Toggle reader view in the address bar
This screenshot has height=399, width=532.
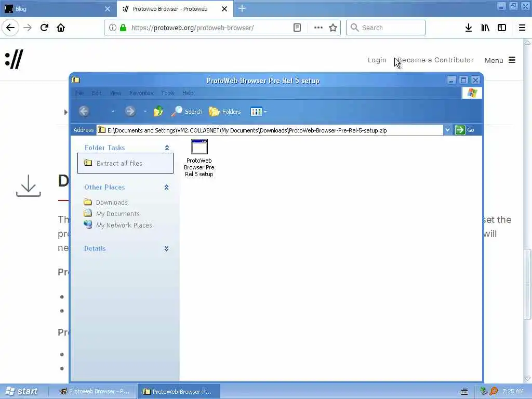click(297, 28)
